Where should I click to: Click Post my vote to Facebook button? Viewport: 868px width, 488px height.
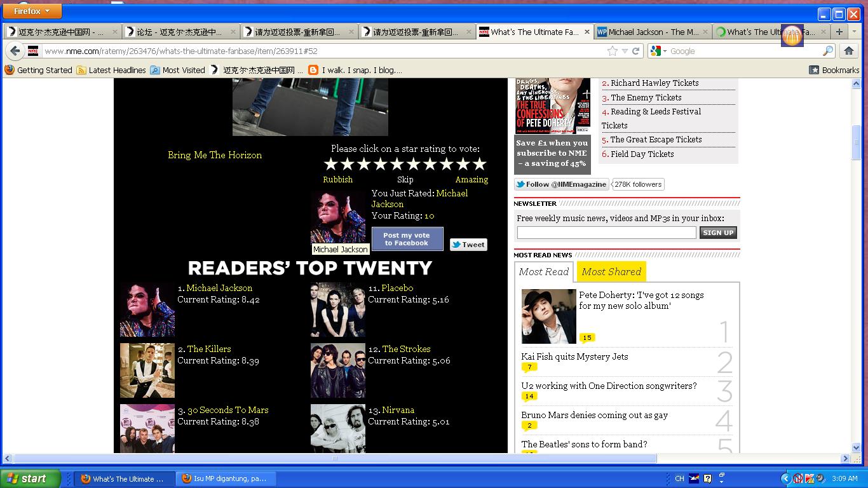pos(407,239)
